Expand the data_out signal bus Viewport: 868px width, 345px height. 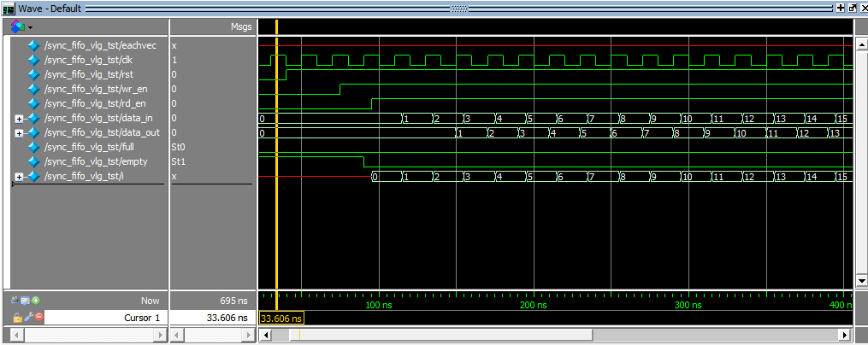click(19, 133)
